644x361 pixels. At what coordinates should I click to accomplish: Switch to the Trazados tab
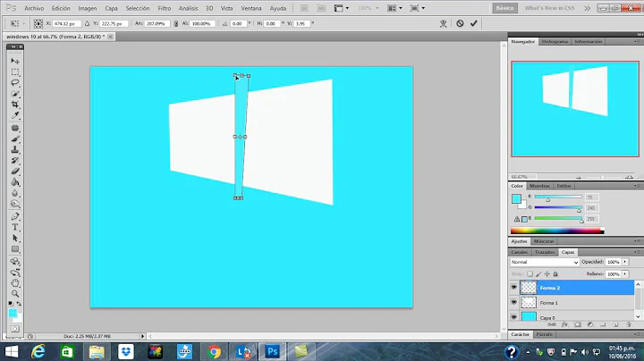coord(545,252)
